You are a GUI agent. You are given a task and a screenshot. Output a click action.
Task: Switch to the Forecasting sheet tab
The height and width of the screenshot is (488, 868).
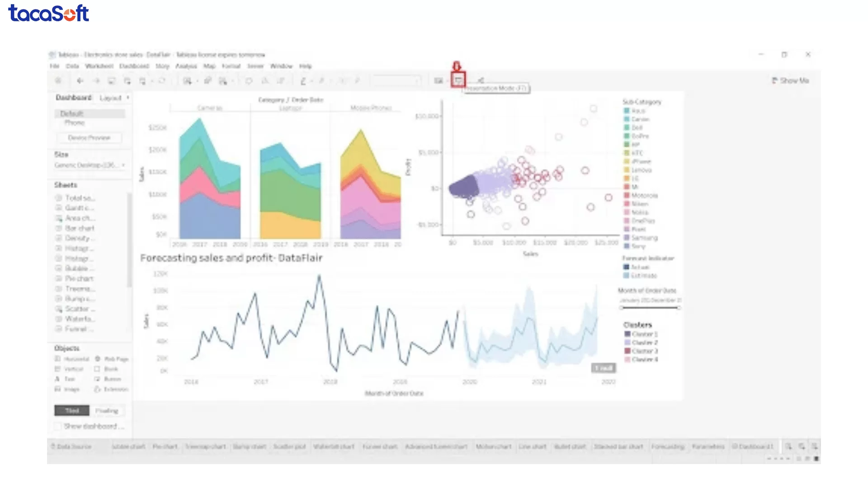tap(668, 446)
